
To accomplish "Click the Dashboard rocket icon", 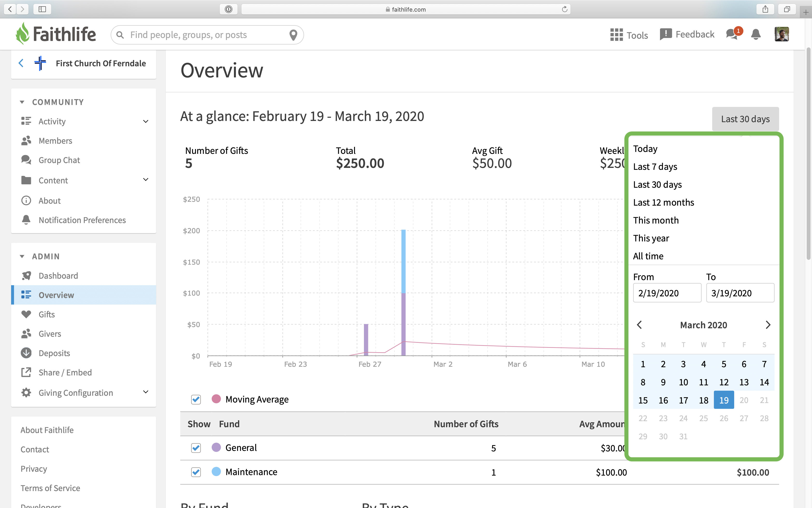I will (x=26, y=276).
